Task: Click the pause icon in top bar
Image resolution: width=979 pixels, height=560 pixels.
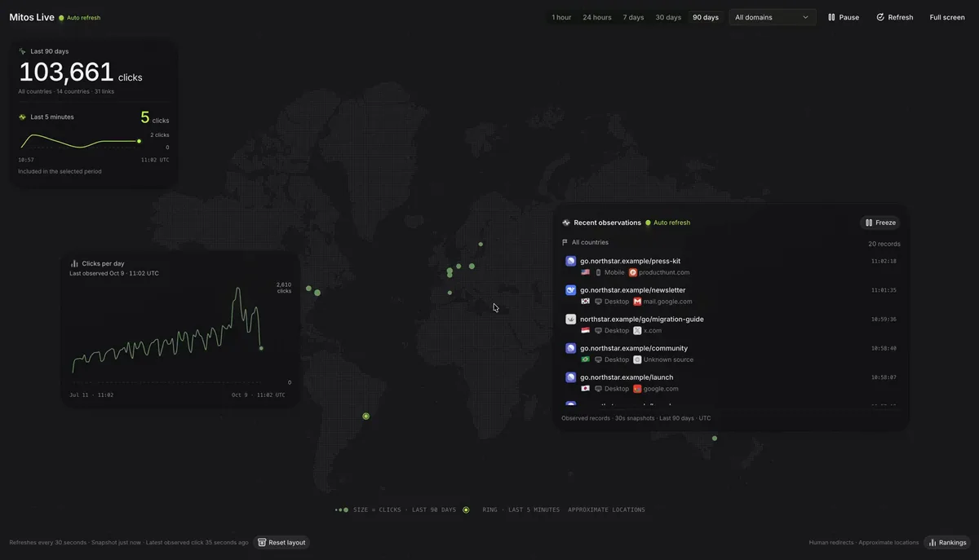Action: [831, 17]
